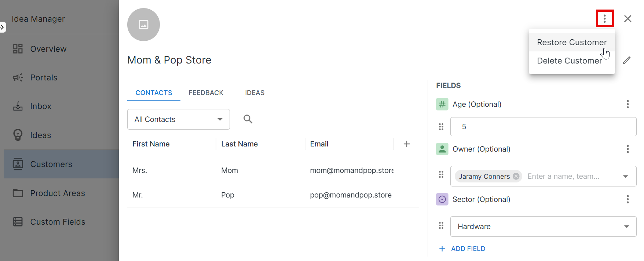The height and width of the screenshot is (261, 644).
Task: Remove Jaramy Conners chip from Owner
Action: (516, 176)
